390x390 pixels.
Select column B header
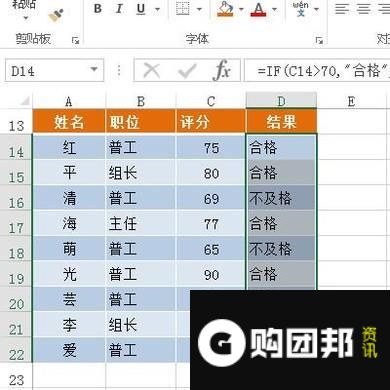[141, 101]
